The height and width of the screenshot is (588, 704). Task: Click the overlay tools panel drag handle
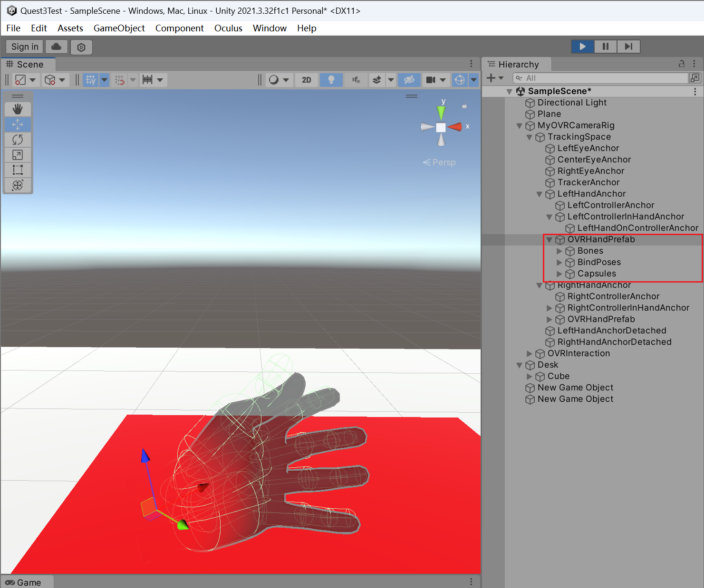[x=18, y=96]
